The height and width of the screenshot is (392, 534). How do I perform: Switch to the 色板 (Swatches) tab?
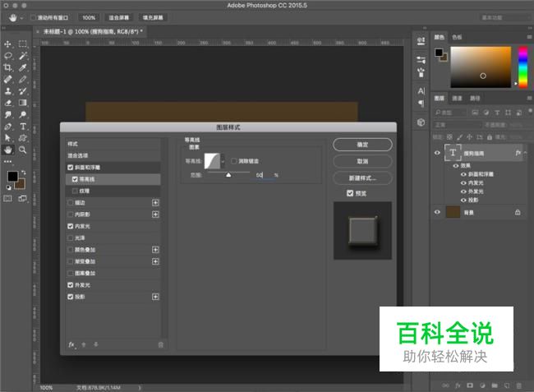coord(457,37)
